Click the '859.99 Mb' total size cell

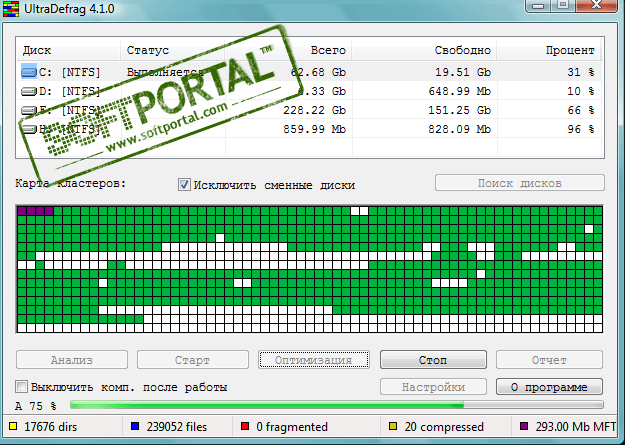tap(314, 129)
